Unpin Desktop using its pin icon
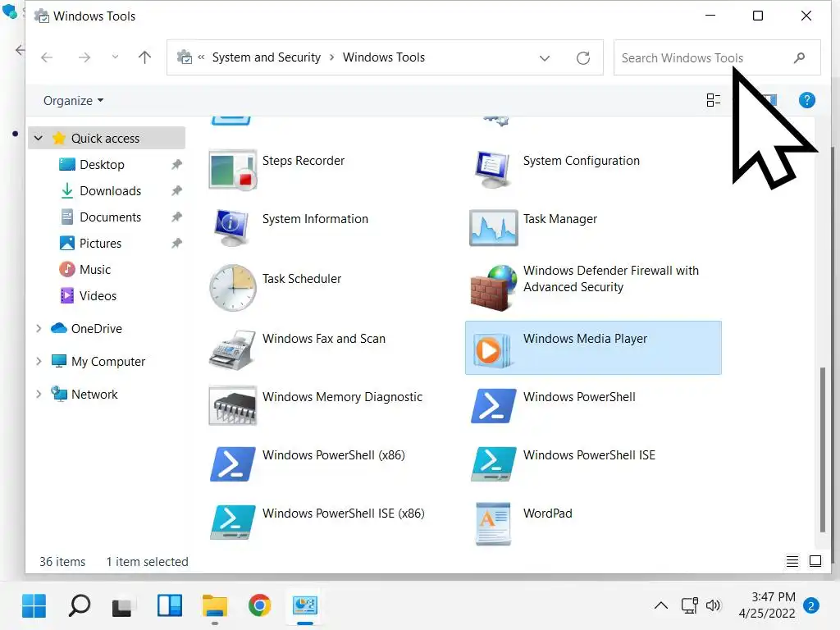 click(x=177, y=164)
